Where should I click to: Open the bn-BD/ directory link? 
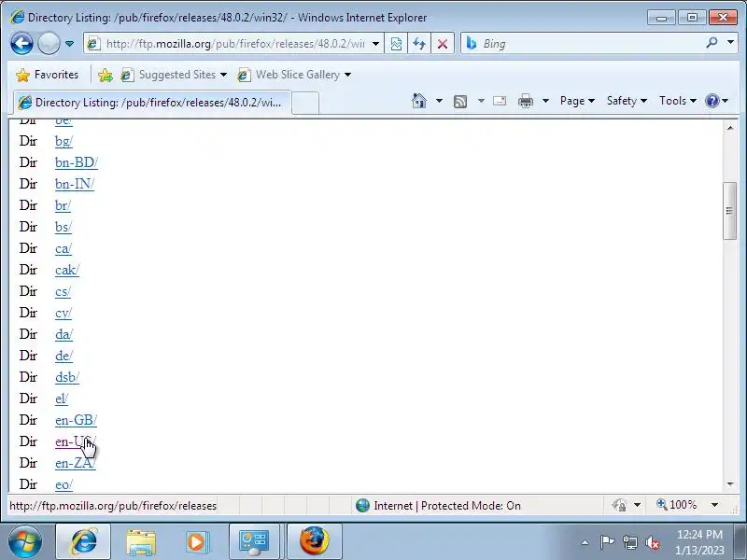coord(77,162)
